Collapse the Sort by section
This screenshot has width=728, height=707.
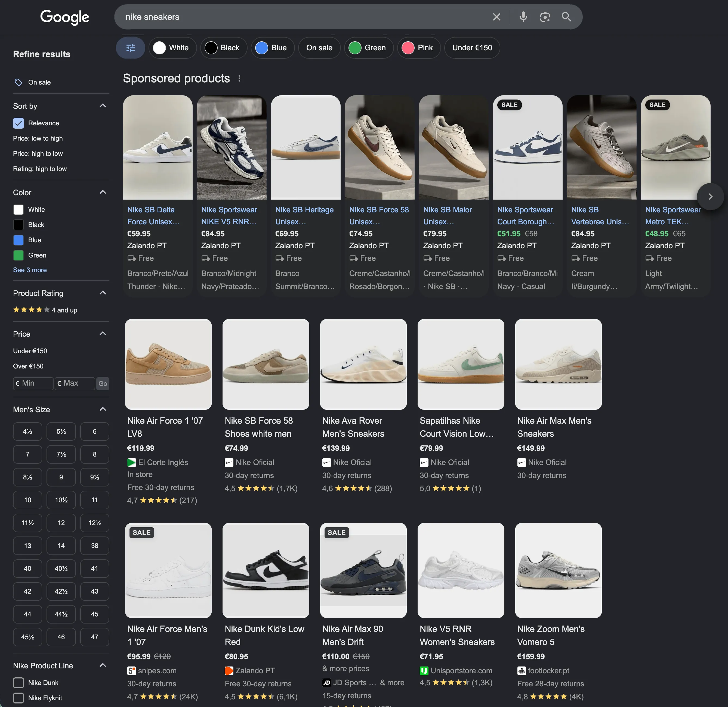click(103, 106)
